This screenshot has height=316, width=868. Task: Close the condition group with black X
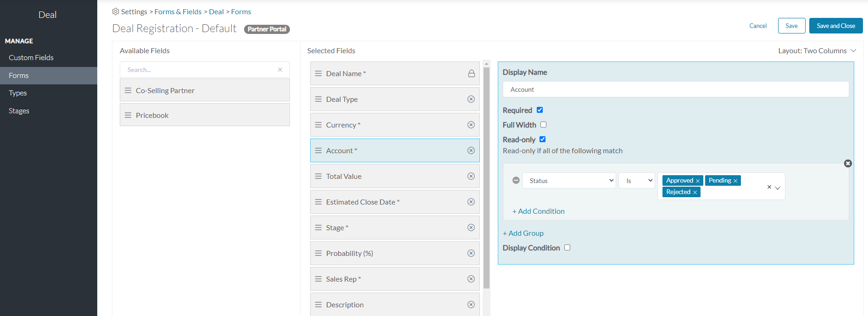[848, 163]
